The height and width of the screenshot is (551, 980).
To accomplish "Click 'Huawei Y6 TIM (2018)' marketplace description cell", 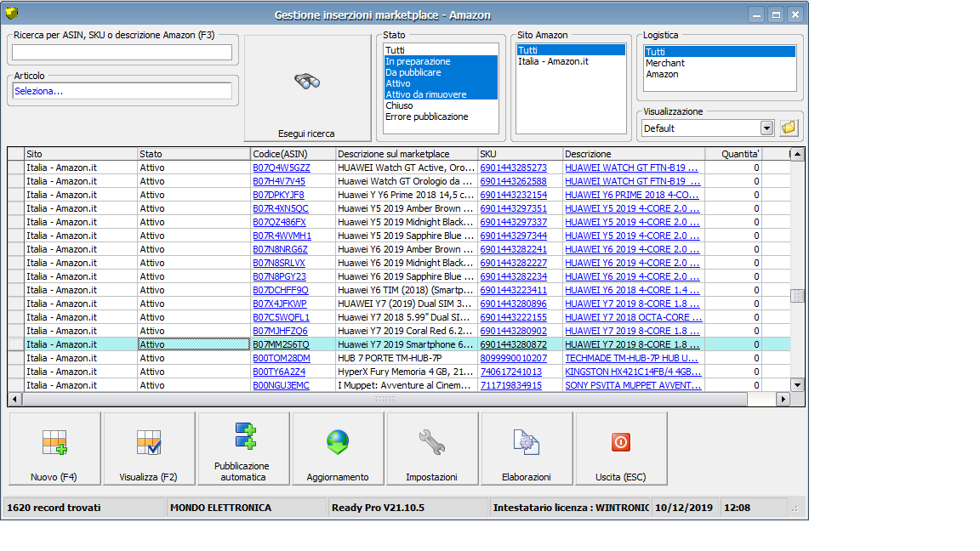I will pyautogui.click(x=405, y=290).
